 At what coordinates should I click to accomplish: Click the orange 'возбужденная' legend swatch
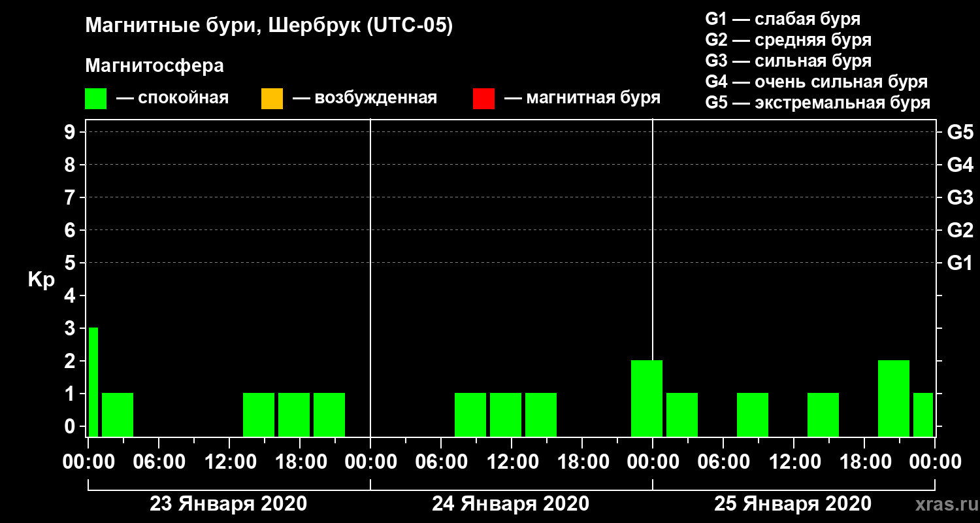click(x=272, y=99)
